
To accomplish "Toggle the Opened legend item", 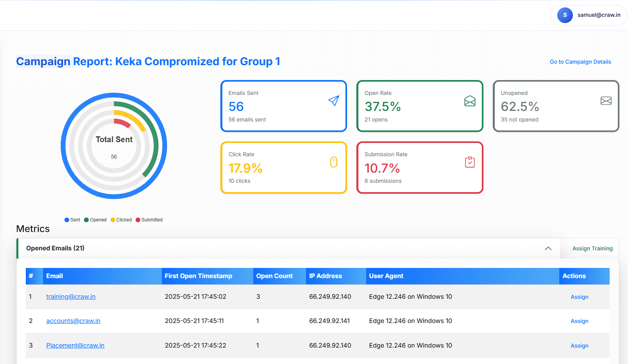I will pos(95,219).
